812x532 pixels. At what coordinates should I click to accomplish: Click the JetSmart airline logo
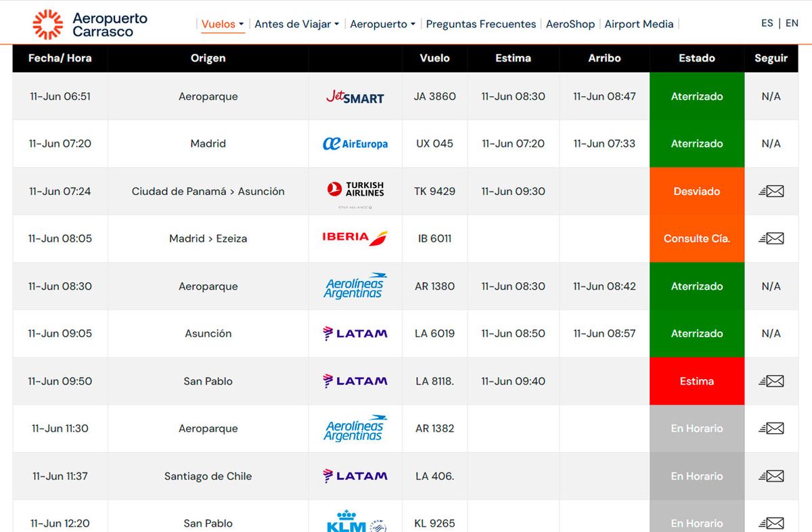[x=355, y=96]
